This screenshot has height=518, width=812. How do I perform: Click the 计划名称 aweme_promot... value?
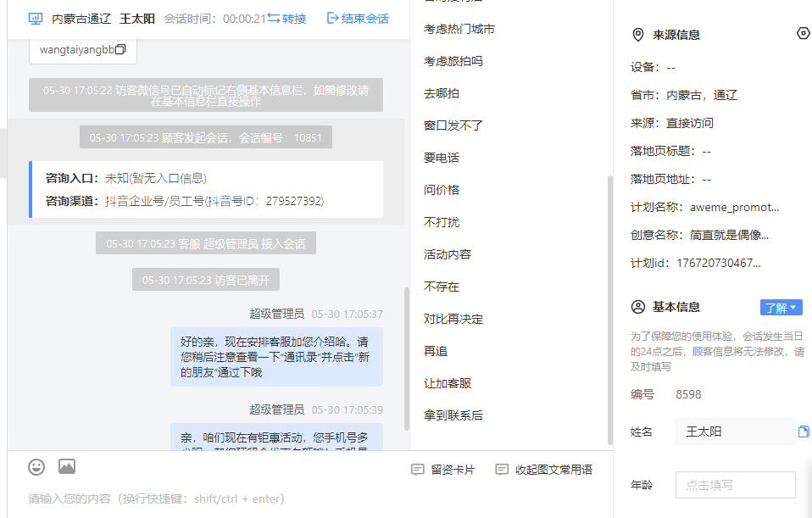click(x=734, y=207)
